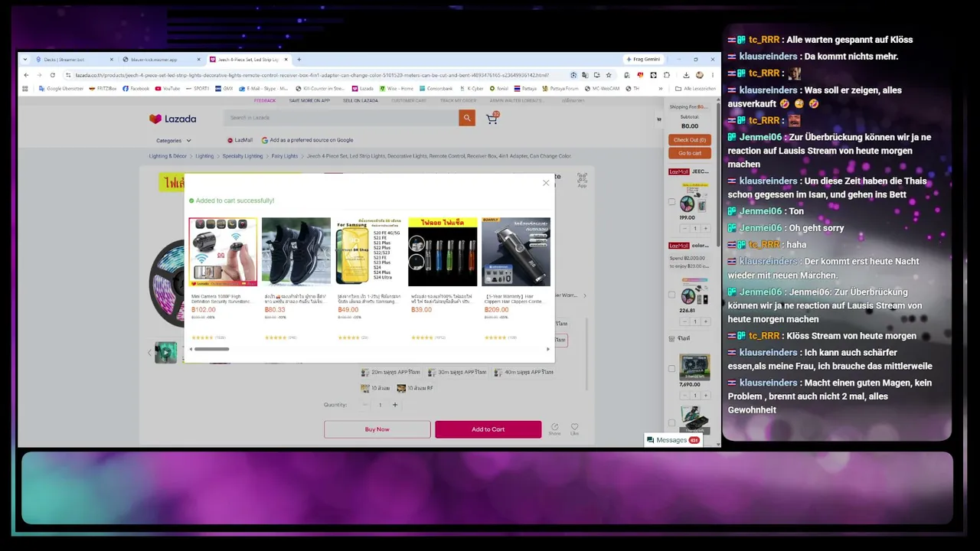Open the App QR code icon
This screenshot has width=980, height=551.
click(582, 179)
